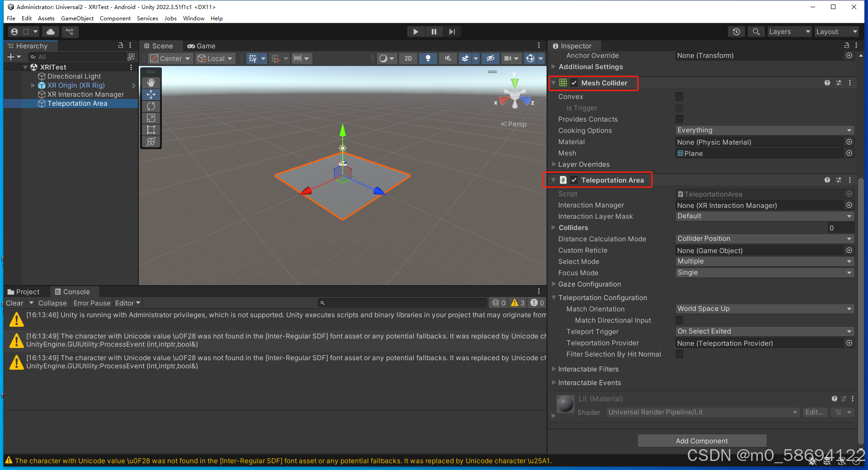Select the Rect transform tool
Screen dimensions: 868x470
point(151,130)
